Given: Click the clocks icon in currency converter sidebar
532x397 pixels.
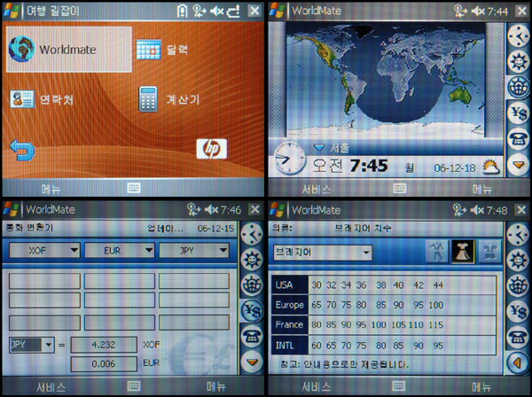Looking at the screenshot, I should point(252,234).
